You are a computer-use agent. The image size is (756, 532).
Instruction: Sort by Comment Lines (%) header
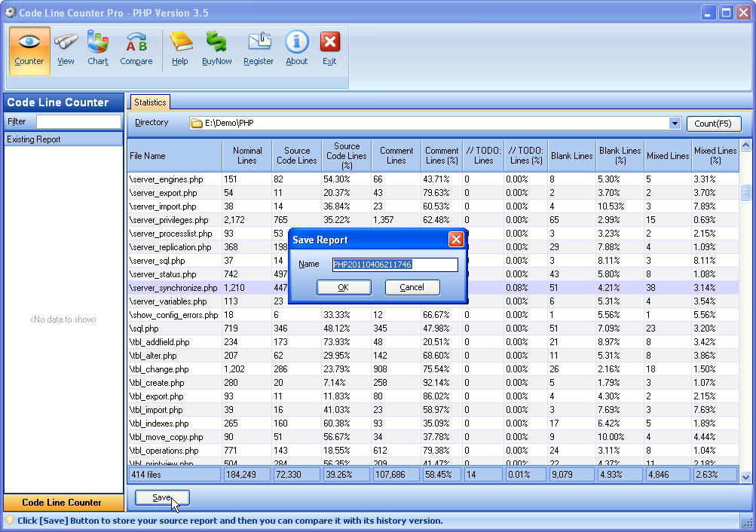click(442, 156)
